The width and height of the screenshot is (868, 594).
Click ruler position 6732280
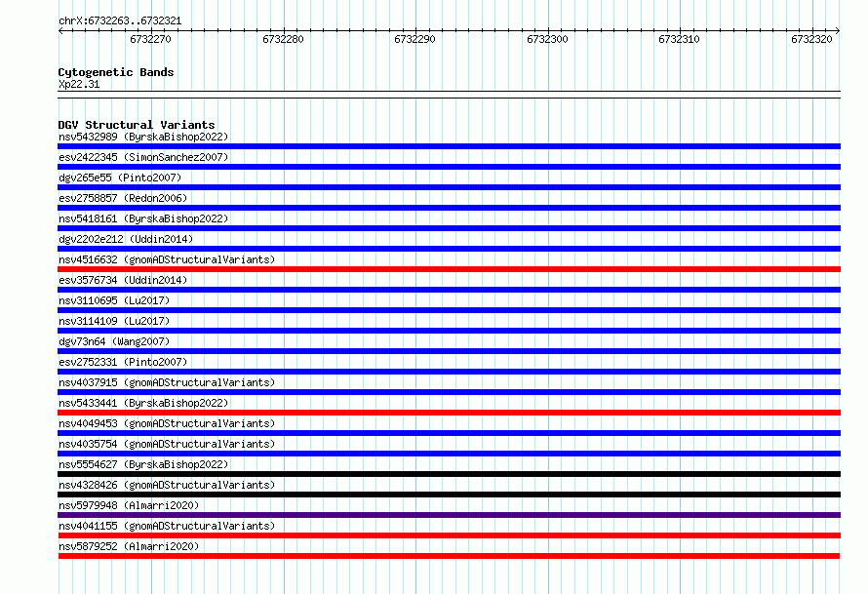[283, 39]
